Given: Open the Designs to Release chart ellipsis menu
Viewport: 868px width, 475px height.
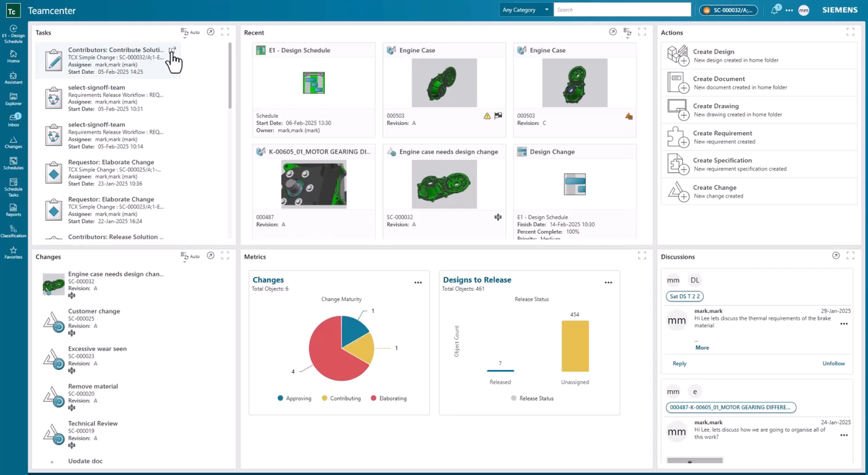Looking at the screenshot, I should [x=608, y=283].
